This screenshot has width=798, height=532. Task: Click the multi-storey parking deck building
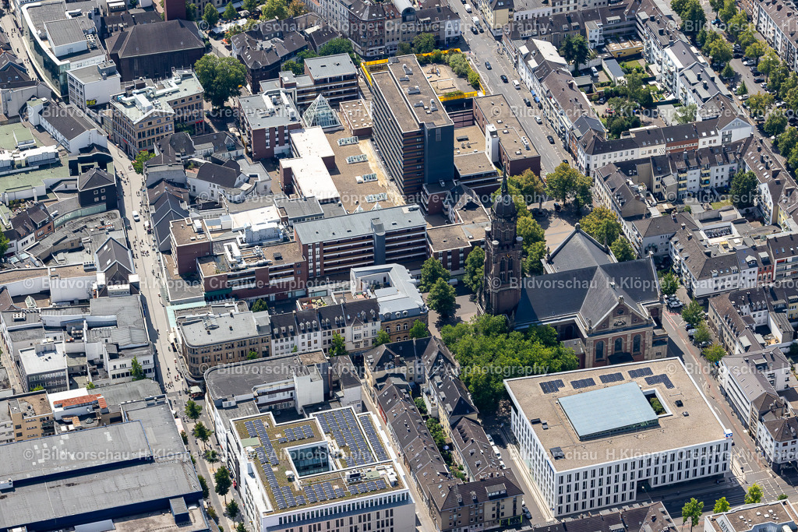[x=361, y=241]
